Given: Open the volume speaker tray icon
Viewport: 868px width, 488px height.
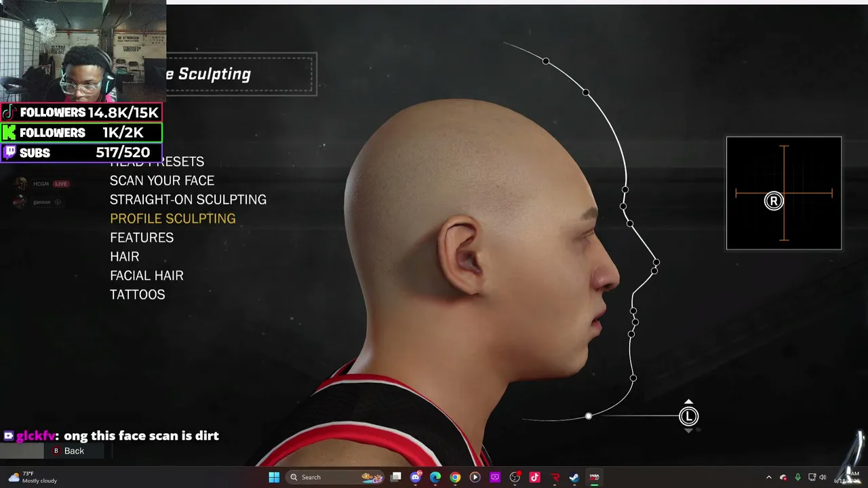Looking at the screenshot, I should click(x=823, y=477).
